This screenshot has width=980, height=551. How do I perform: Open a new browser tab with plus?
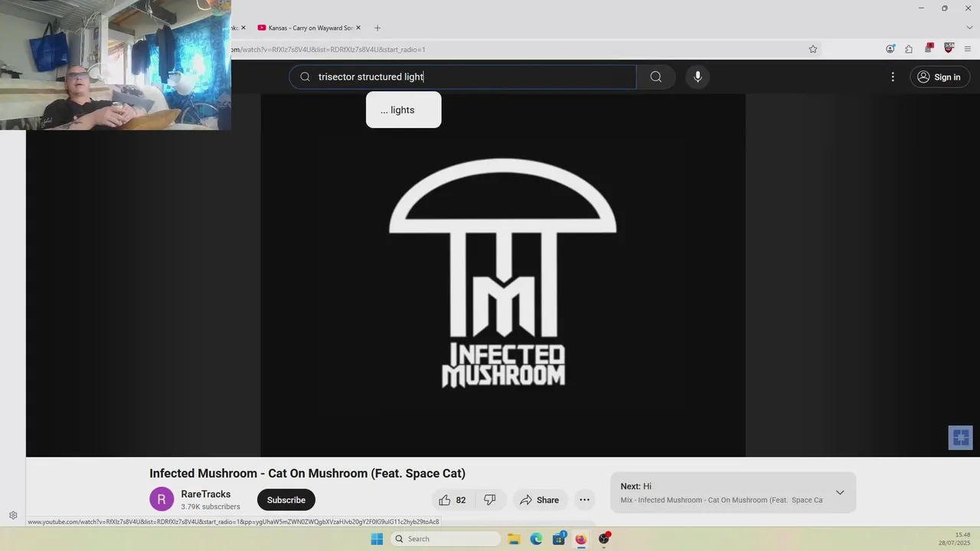tap(377, 28)
